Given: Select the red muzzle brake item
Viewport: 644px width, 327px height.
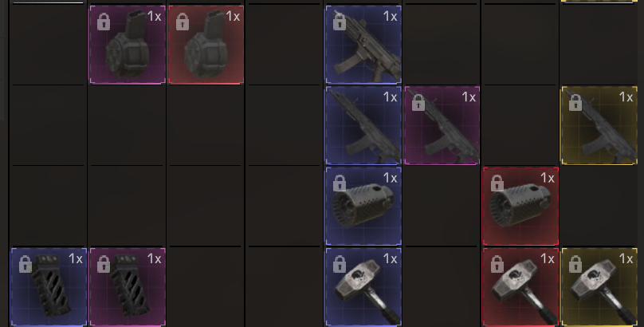Looking at the screenshot, I should [520, 206].
